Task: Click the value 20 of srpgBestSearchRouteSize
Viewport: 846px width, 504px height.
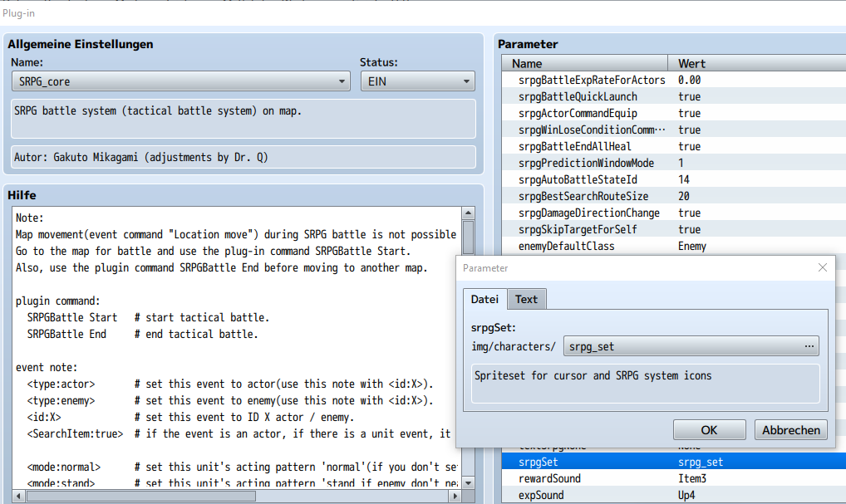Action: [x=684, y=196]
